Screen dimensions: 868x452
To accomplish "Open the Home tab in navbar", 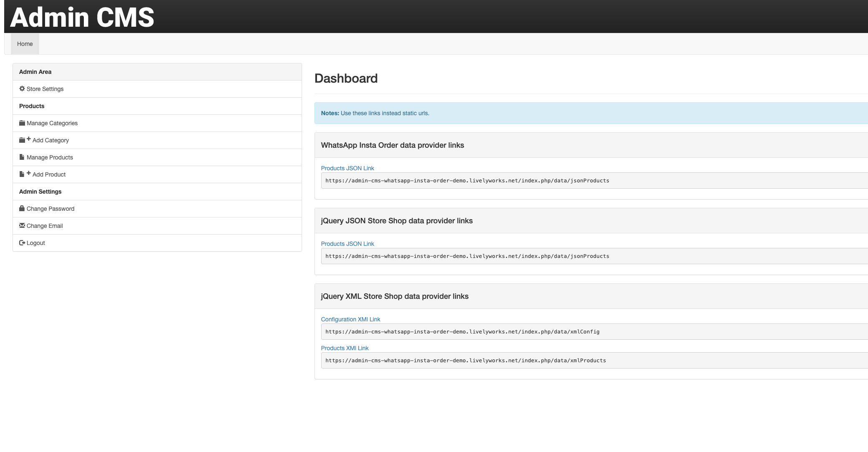I will (25, 44).
